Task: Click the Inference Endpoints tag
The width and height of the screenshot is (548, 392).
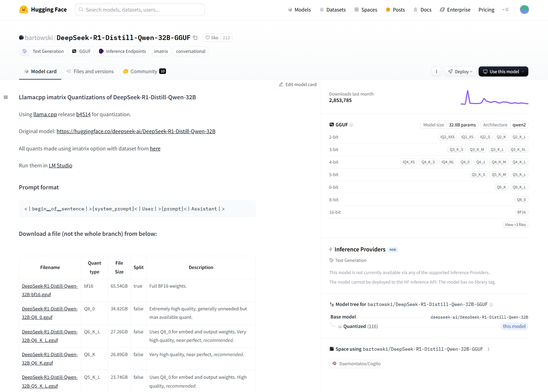Action: 122,51
